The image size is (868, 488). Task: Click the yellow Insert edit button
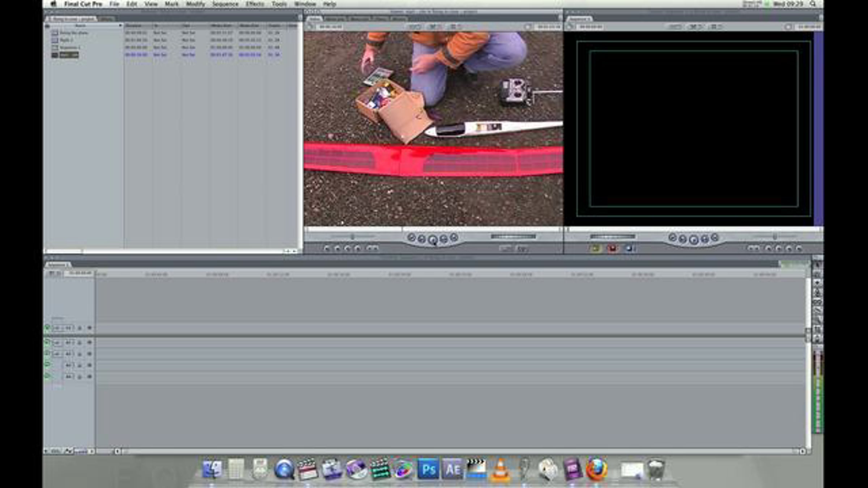(595, 248)
